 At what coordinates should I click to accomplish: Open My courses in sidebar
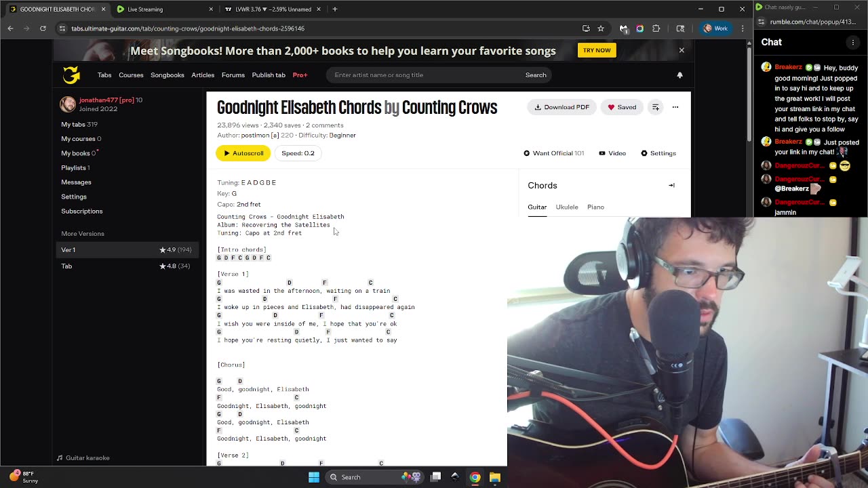coord(81,139)
